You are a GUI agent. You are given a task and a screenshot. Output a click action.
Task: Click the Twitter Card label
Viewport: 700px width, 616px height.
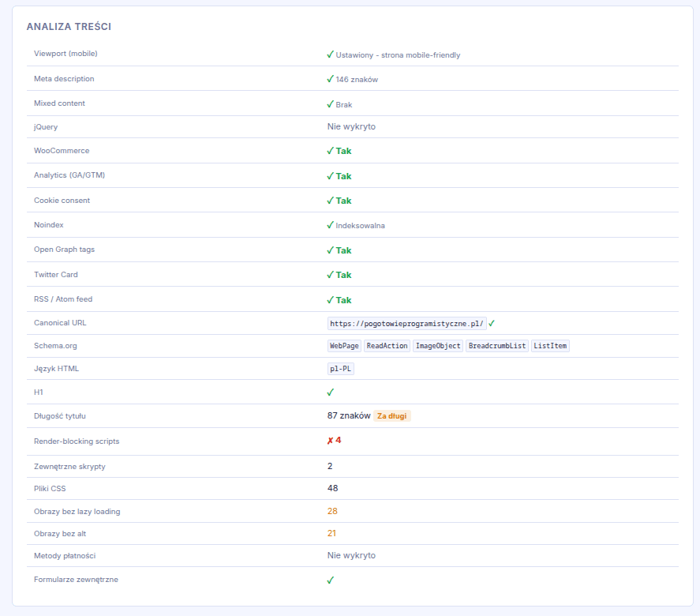pyautogui.click(x=56, y=275)
